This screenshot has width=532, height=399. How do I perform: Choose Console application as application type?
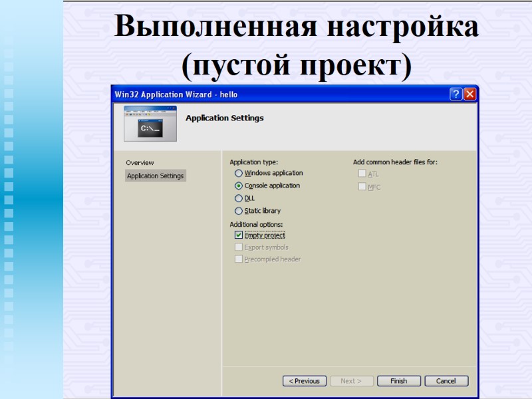click(x=239, y=186)
